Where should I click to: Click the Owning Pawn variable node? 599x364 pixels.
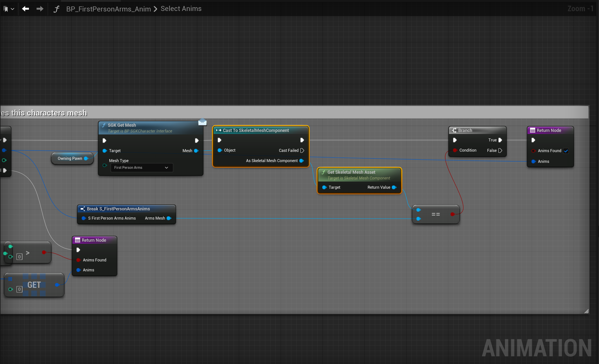tap(70, 158)
